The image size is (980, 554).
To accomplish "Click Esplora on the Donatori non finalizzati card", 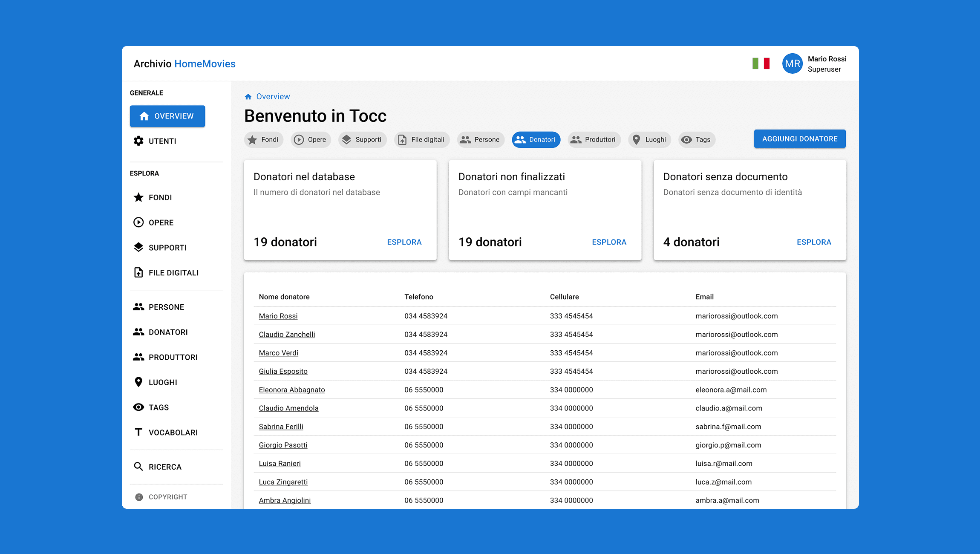I will 609,242.
